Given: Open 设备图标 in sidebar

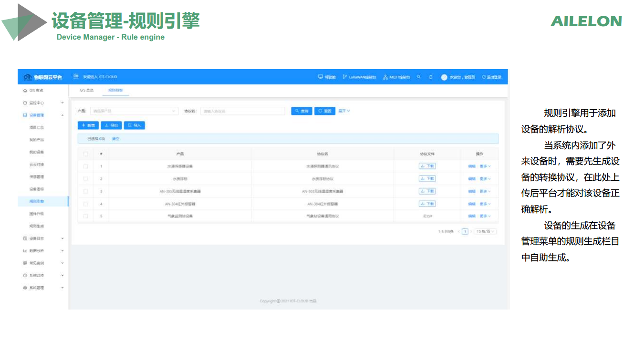Looking at the screenshot, I should 37,189.
